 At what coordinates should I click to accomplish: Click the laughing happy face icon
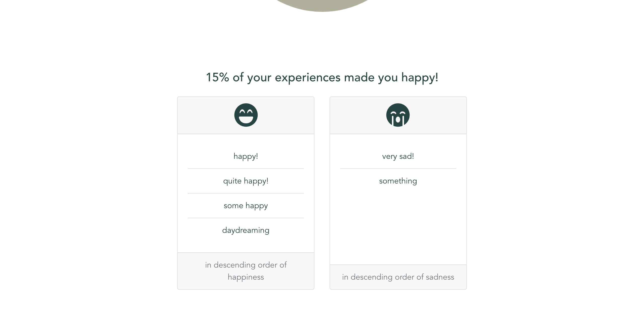point(246,115)
